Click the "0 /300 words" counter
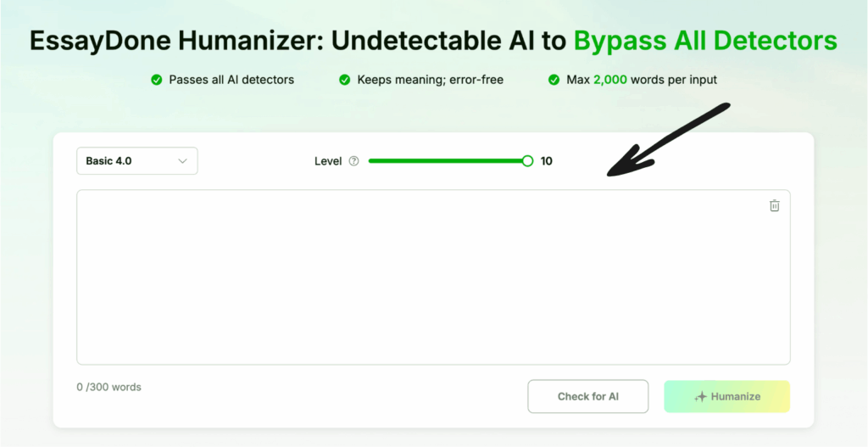 coord(109,388)
